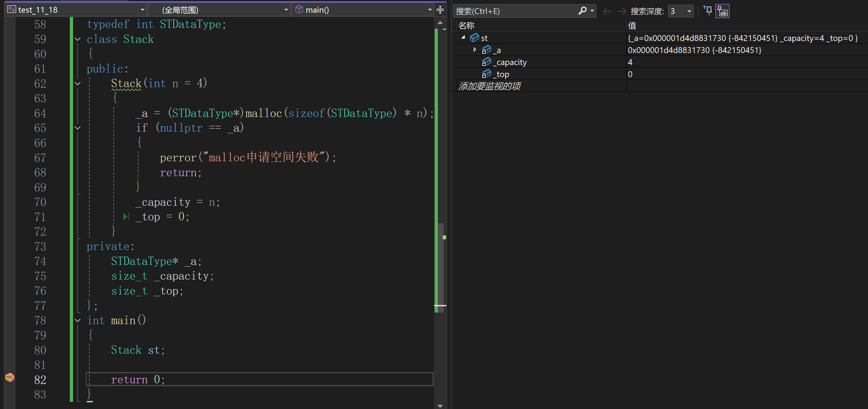Click the watch search input field
The height and width of the screenshot is (409, 868).
pos(515,11)
